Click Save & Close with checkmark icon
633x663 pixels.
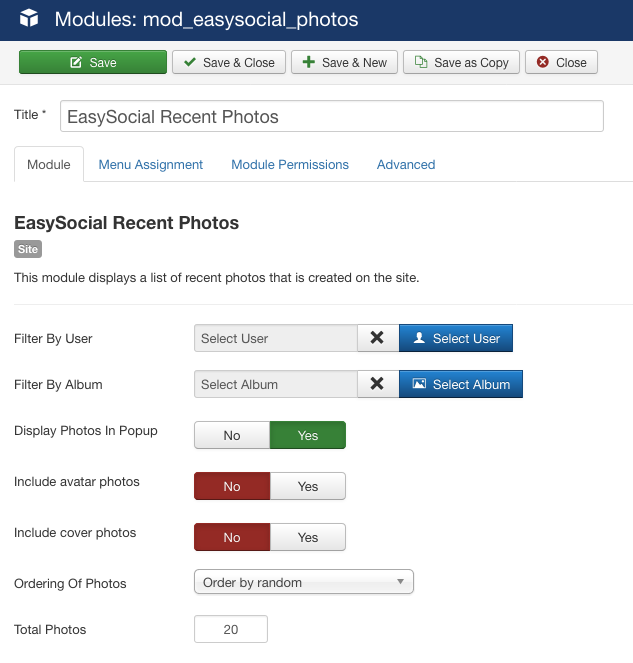pyautogui.click(x=229, y=62)
